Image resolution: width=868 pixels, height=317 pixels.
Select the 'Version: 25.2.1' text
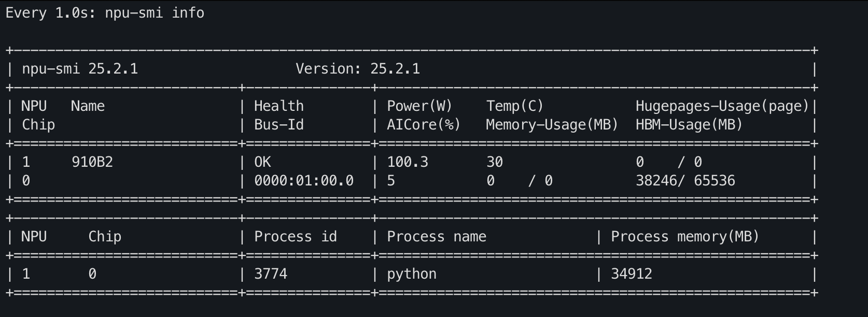point(358,69)
